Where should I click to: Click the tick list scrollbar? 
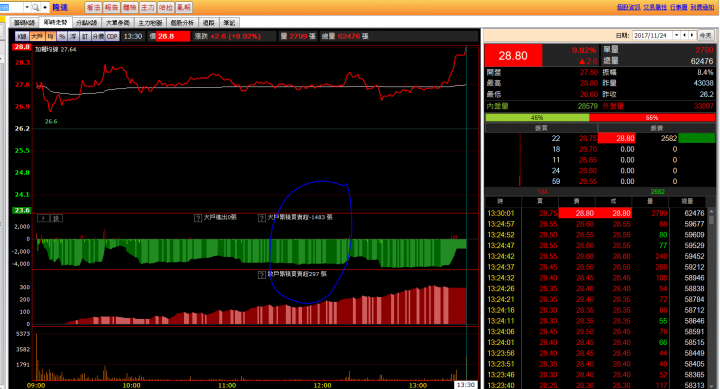(x=712, y=299)
